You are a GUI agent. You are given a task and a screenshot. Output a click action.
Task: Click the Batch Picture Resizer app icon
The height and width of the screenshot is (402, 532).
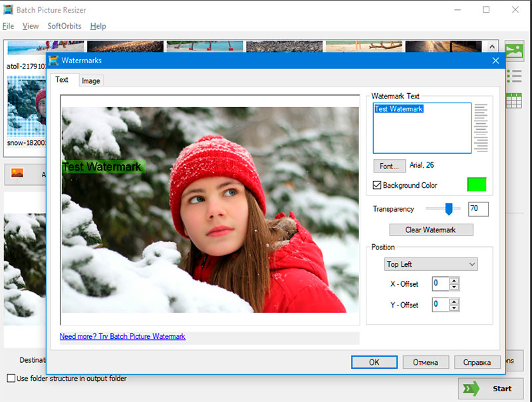click(x=8, y=9)
